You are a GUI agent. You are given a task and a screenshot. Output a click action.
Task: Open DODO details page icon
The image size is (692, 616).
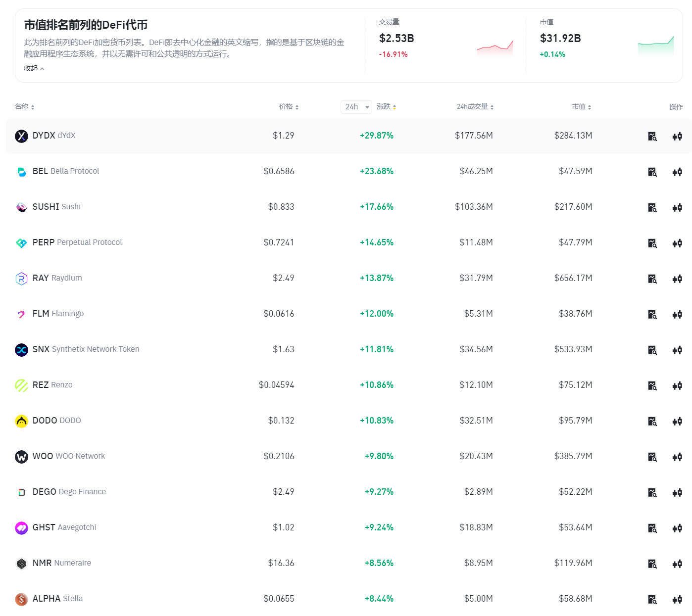pyautogui.click(x=652, y=421)
